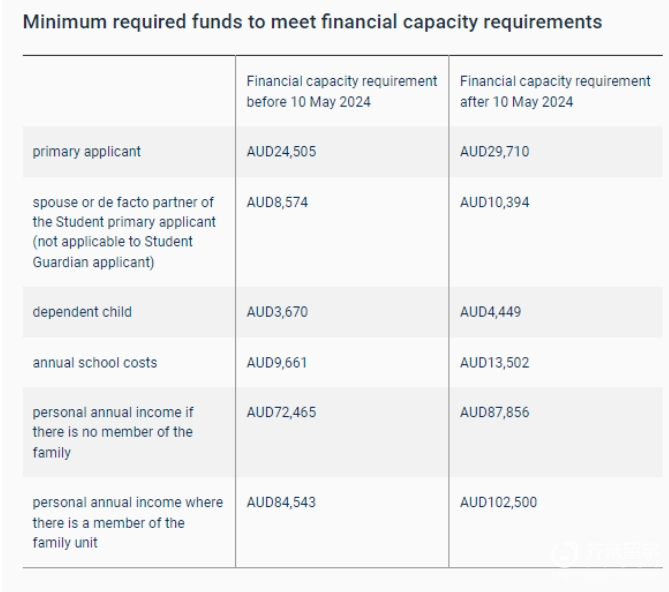
Task: Click the AUD72,465 cell
Action: (281, 412)
